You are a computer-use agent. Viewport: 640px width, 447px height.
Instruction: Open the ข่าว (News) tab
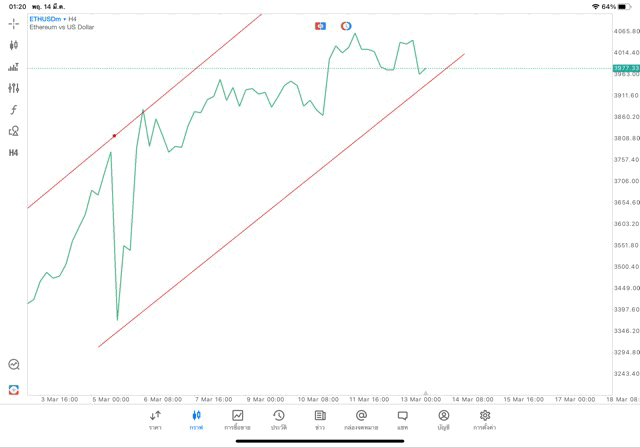[x=320, y=419]
